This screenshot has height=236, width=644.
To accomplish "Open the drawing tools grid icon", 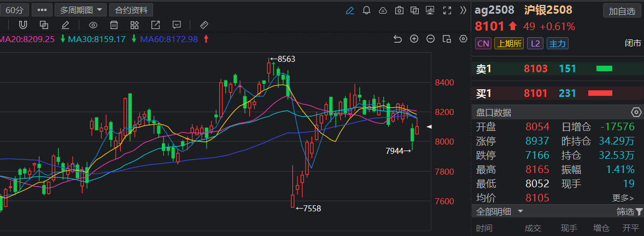I will point(134,25).
